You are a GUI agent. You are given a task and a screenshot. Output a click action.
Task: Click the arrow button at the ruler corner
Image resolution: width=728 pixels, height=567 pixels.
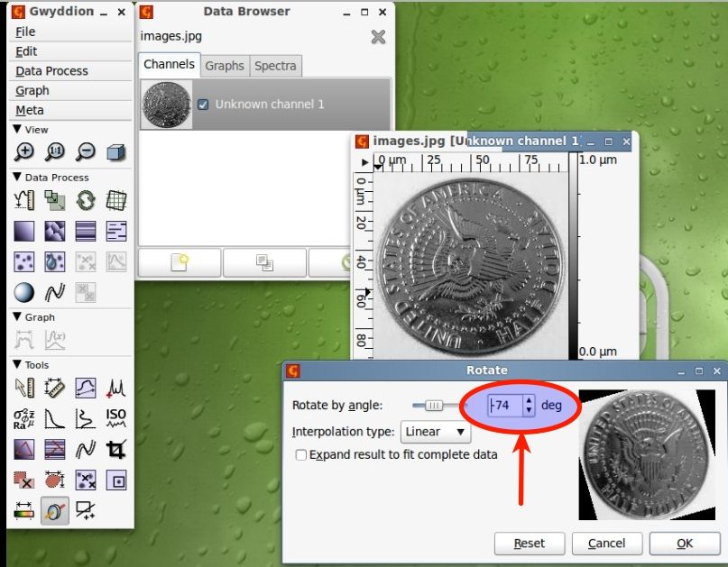[364, 162]
